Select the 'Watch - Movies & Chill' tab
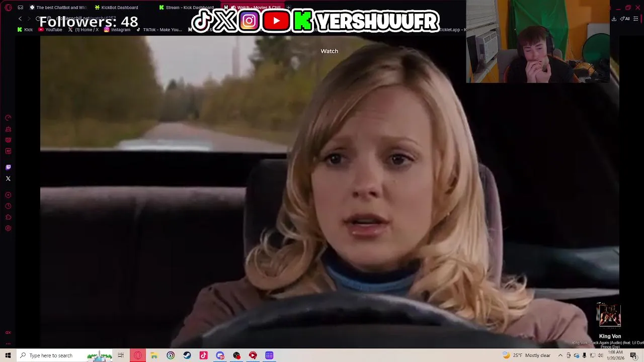Screen dimensions: 644x362 tap(253, 8)
